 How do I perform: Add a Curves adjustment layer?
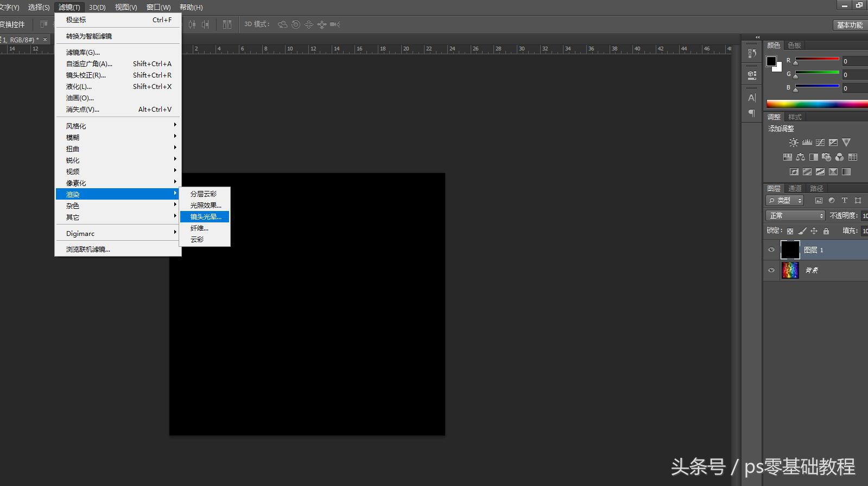coord(820,143)
